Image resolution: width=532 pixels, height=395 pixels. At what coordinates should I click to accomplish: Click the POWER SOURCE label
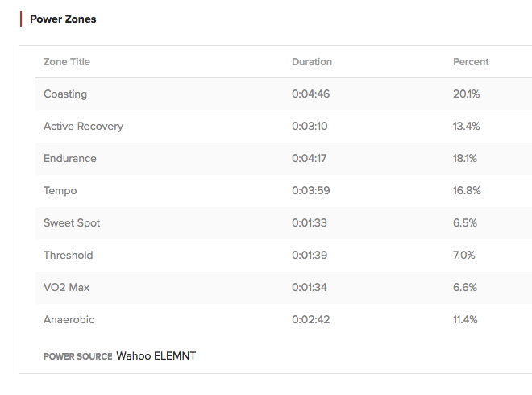click(77, 356)
